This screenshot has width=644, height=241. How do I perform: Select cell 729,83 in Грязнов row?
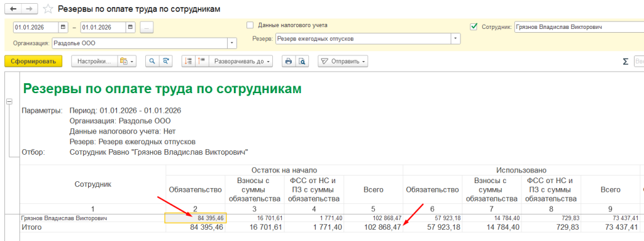pos(551,218)
